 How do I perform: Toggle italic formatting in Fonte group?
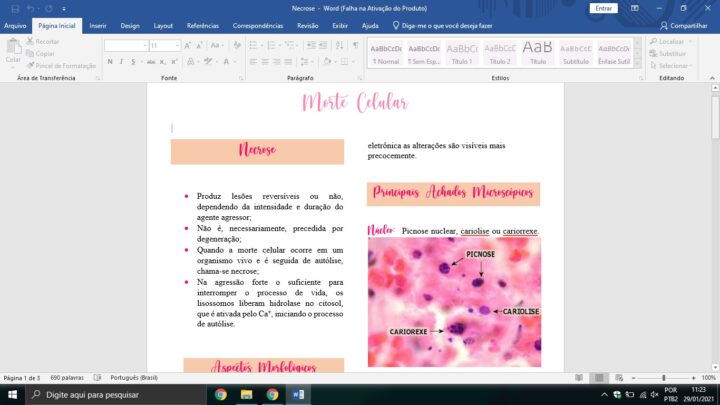coord(121,61)
